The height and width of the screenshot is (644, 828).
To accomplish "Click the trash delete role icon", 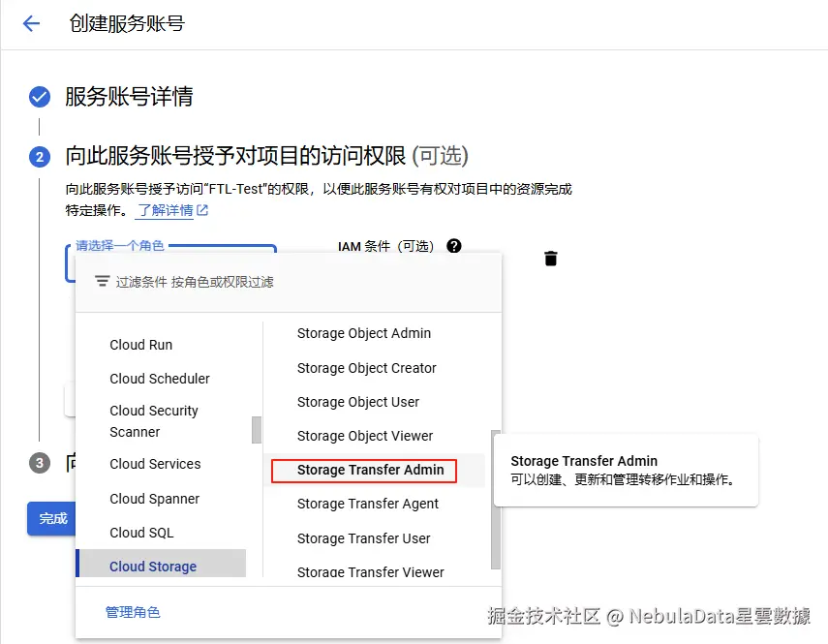I will [550, 259].
